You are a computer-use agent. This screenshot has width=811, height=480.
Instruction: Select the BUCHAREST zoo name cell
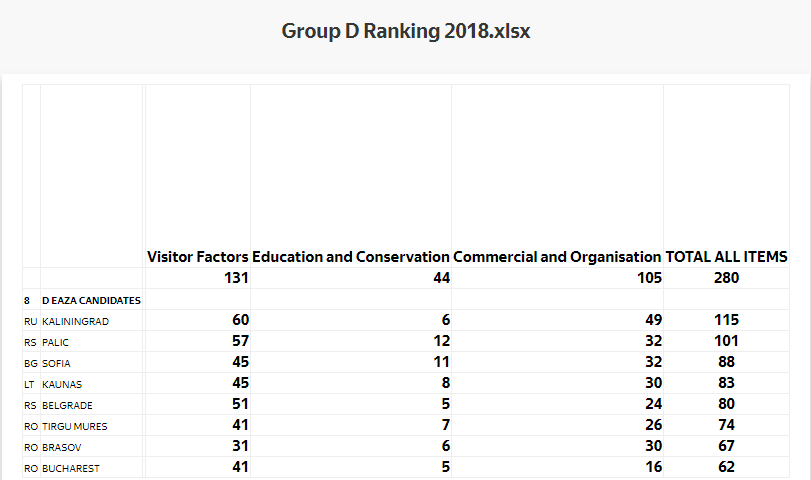[x=71, y=468]
